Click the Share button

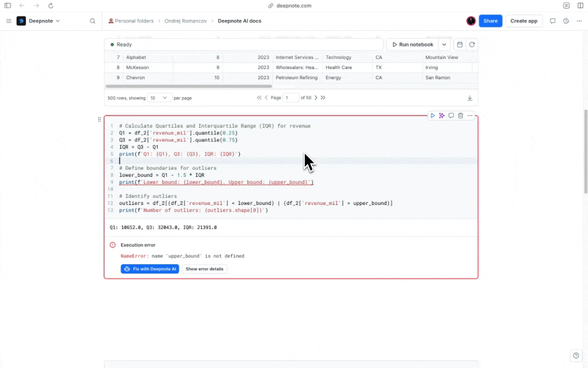point(490,21)
